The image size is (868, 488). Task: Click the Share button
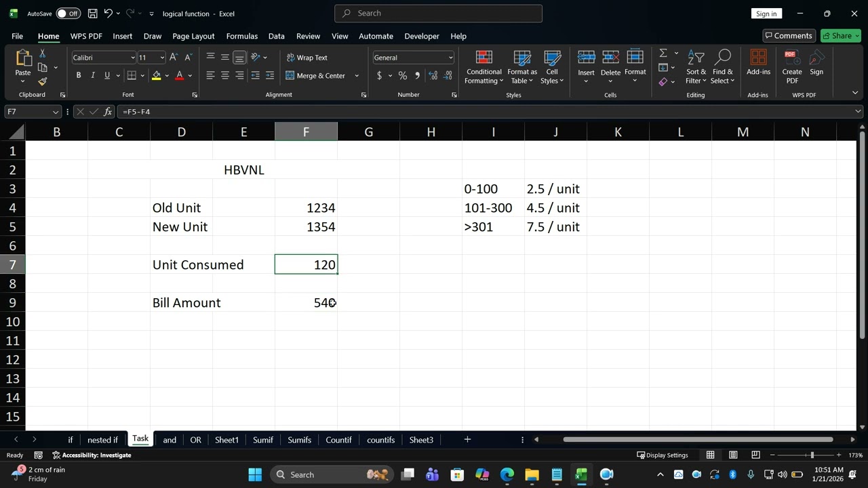pyautogui.click(x=841, y=36)
